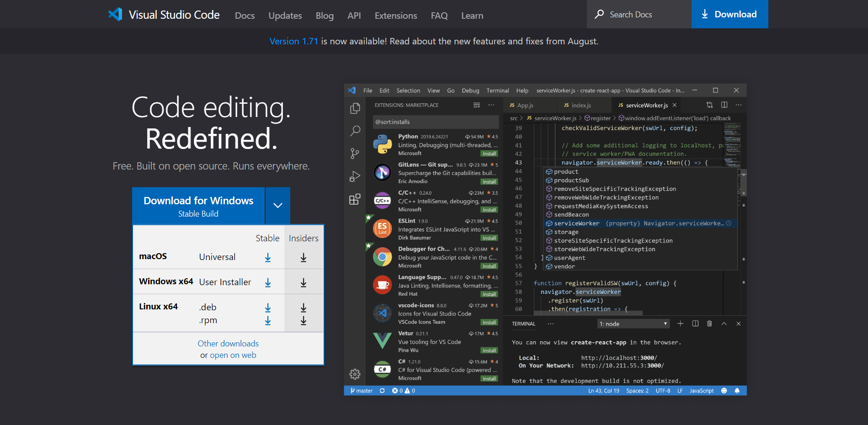The width and height of the screenshot is (868, 425).
Task: Click the notifications bell in the status bar
Action: [x=737, y=391]
